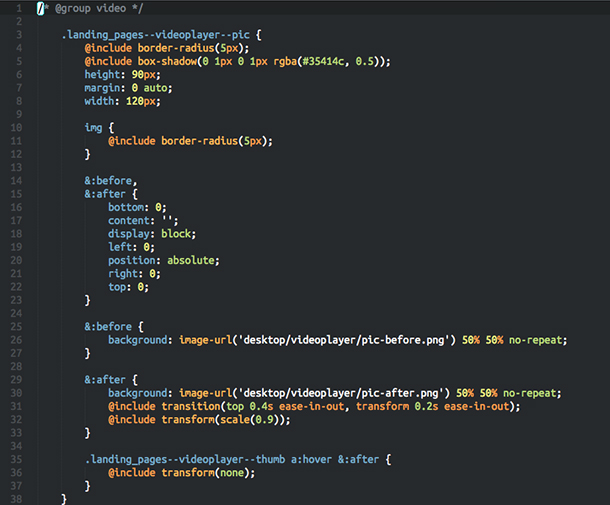
Task: Click the 'img' selector on line 10
Action: [x=93, y=128]
